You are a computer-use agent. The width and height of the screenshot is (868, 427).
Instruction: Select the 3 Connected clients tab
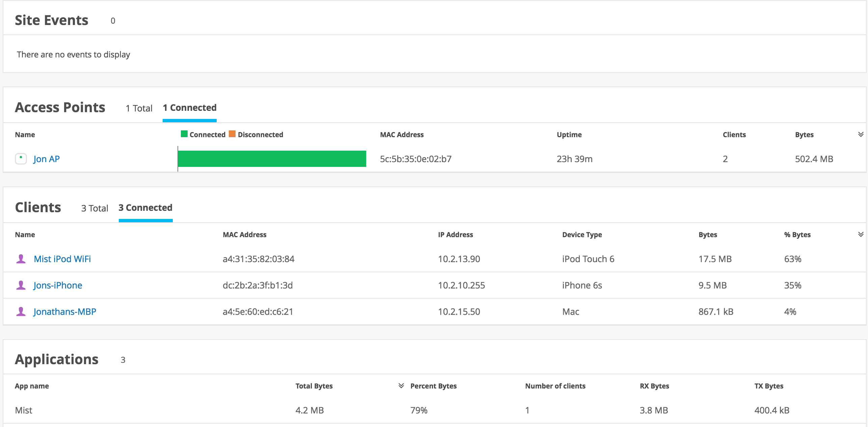[x=145, y=208]
